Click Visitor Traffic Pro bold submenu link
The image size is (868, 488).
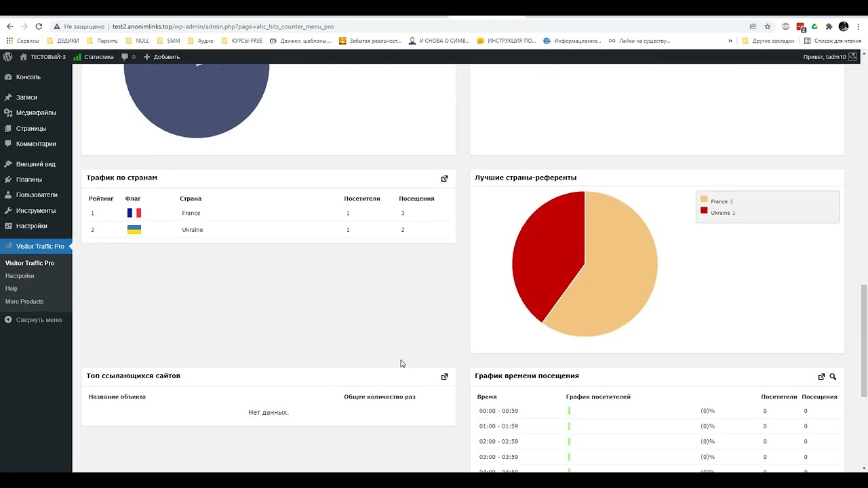pyautogui.click(x=30, y=263)
